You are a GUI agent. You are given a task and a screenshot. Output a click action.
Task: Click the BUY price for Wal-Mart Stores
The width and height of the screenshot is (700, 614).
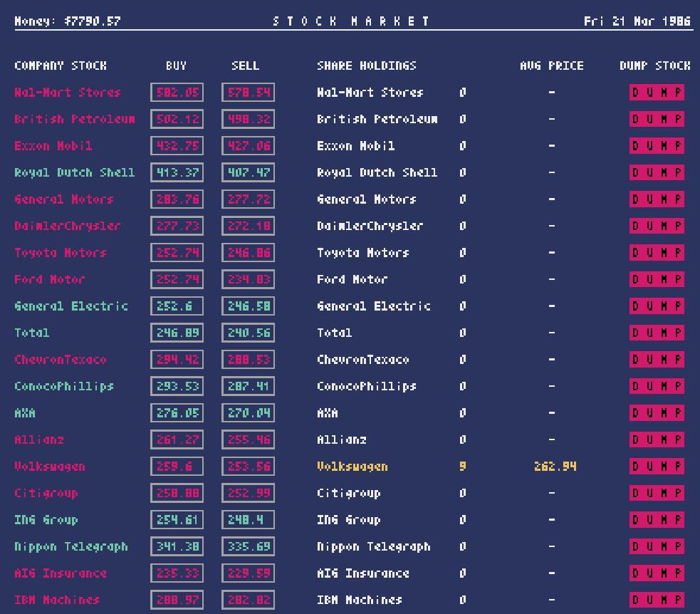(177, 93)
